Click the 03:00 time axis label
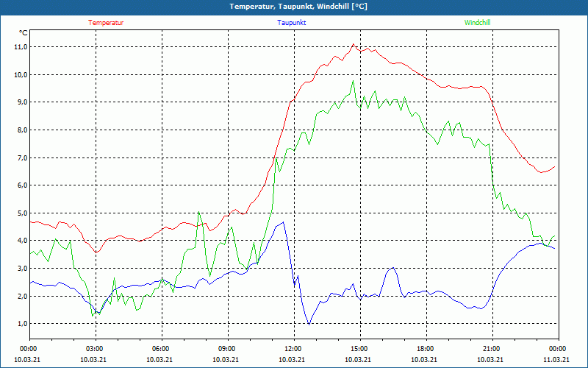 pyautogui.click(x=96, y=349)
